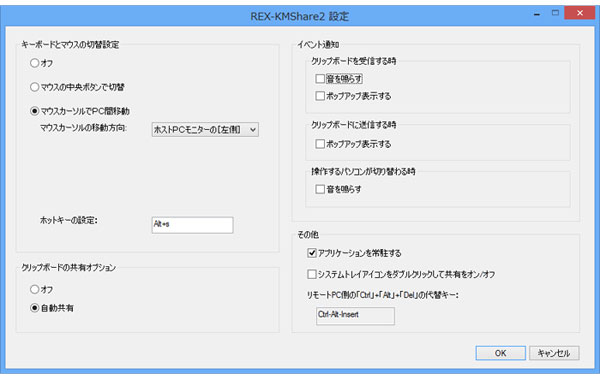Close the REX-KMShare2 設定 window
This screenshot has width=600, height=380.
(580, 13)
